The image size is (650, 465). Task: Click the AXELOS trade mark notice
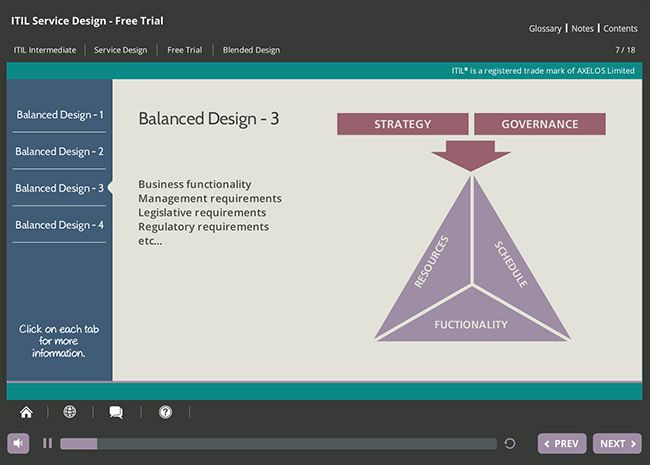click(x=543, y=70)
